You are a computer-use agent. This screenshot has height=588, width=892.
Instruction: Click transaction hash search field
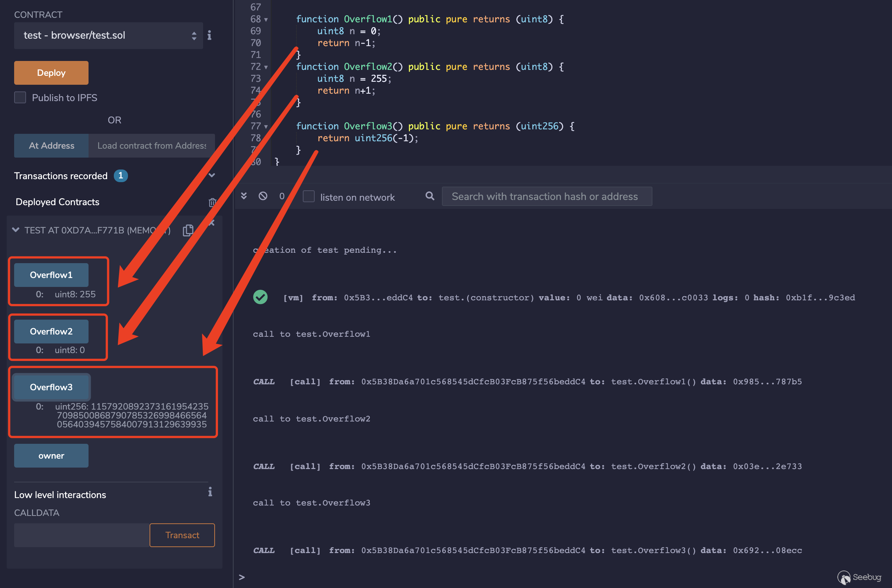point(546,197)
